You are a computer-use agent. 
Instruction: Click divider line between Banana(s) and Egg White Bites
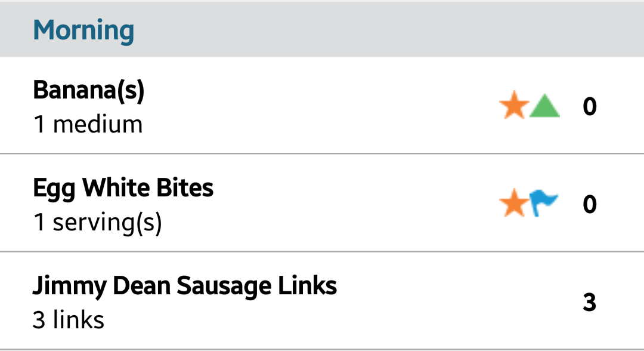coord(322,153)
